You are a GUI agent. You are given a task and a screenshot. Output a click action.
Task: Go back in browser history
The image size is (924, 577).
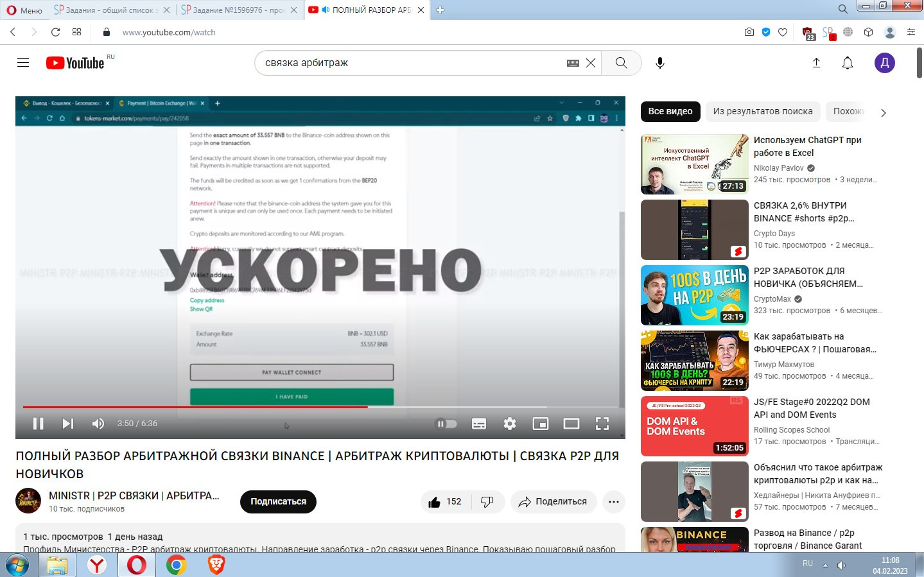tap(13, 32)
